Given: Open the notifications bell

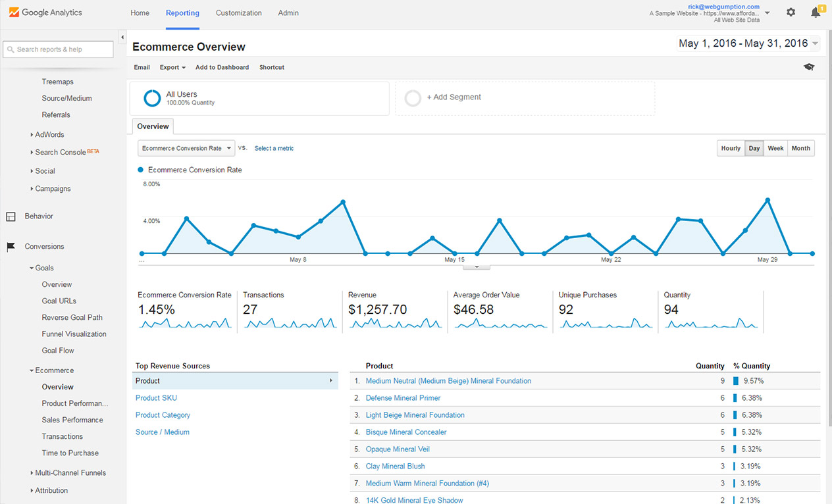Looking at the screenshot, I should click(816, 12).
